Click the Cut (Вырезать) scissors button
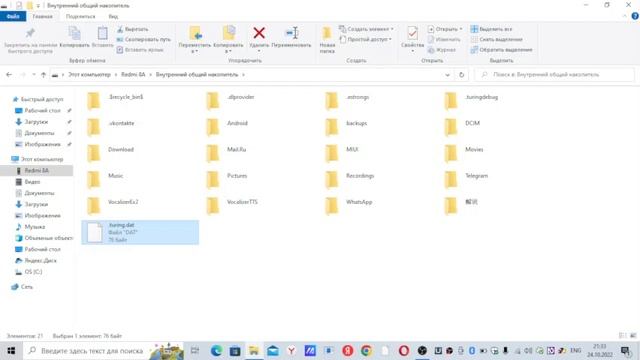The height and width of the screenshot is (360, 640). (x=133, y=29)
